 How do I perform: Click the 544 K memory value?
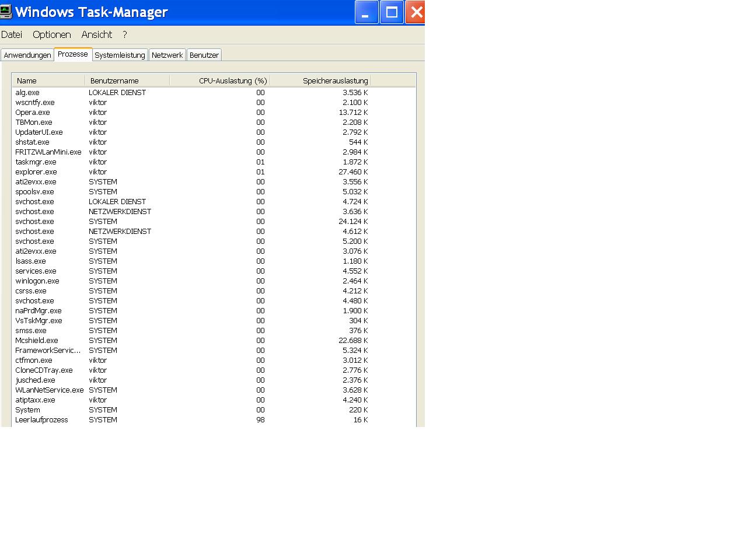(358, 142)
